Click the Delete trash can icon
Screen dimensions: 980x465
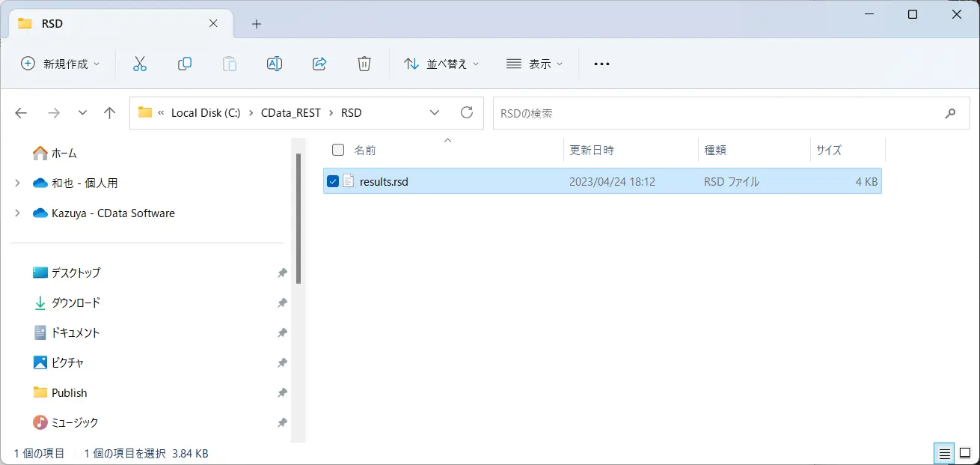[364, 64]
